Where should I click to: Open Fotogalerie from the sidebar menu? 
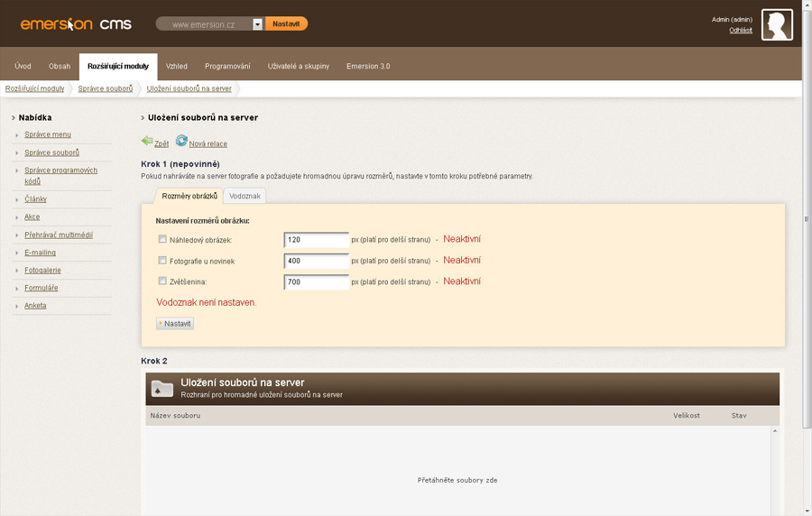pyautogui.click(x=42, y=270)
